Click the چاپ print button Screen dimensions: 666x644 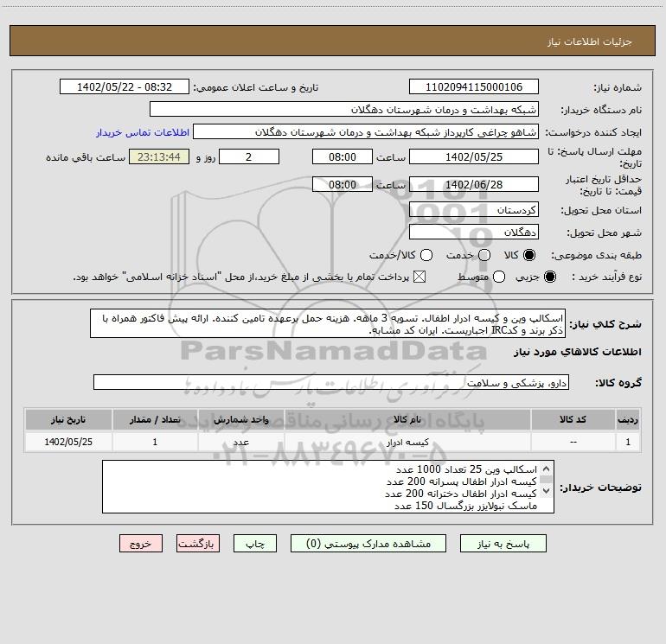click(255, 544)
